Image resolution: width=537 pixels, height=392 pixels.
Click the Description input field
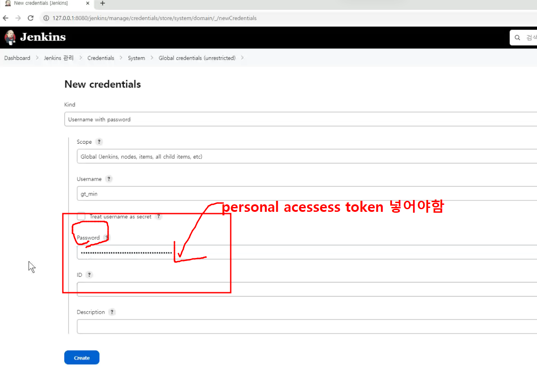[x=307, y=327]
